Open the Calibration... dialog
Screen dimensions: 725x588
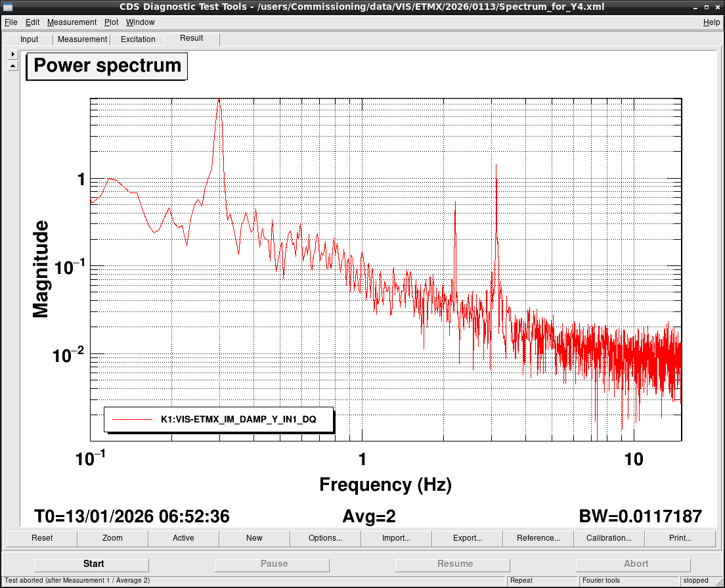(609, 538)
